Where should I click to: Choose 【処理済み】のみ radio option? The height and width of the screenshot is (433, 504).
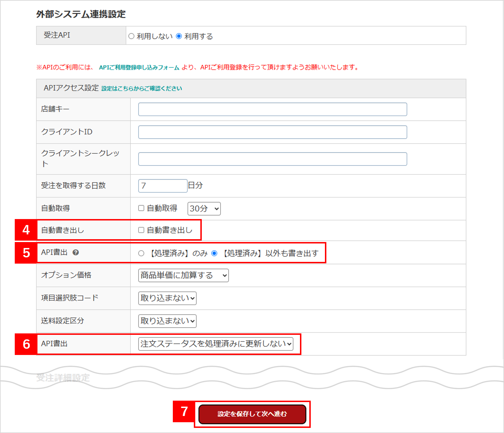pyautogui.click(x=141, y=253)
